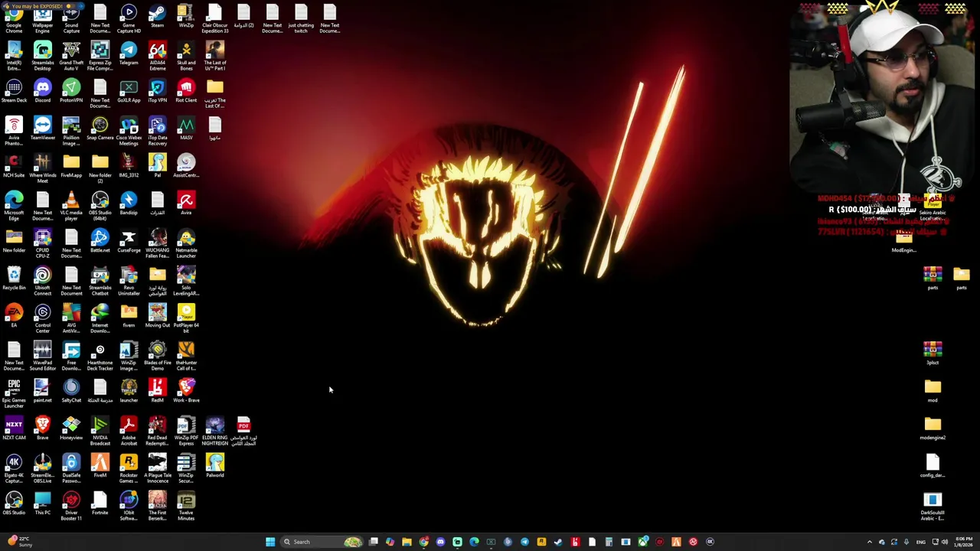Select the TeamViewer desktop icon
Image resolution: width=980 pixels, height=551 pixels.
[42, 129]
